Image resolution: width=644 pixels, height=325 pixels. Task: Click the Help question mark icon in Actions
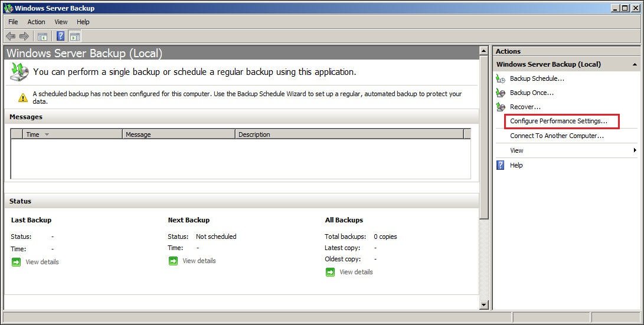pos(500,165)
